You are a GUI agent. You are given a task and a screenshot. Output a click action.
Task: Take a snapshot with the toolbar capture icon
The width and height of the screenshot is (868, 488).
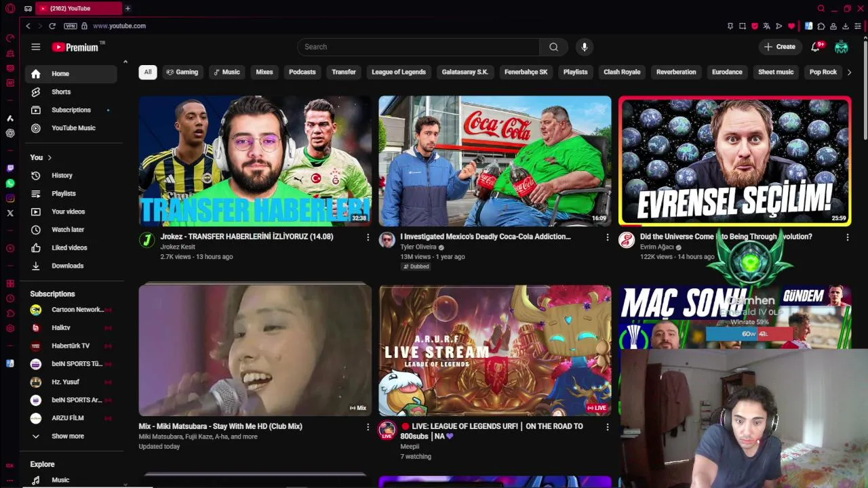click(743, 26)
